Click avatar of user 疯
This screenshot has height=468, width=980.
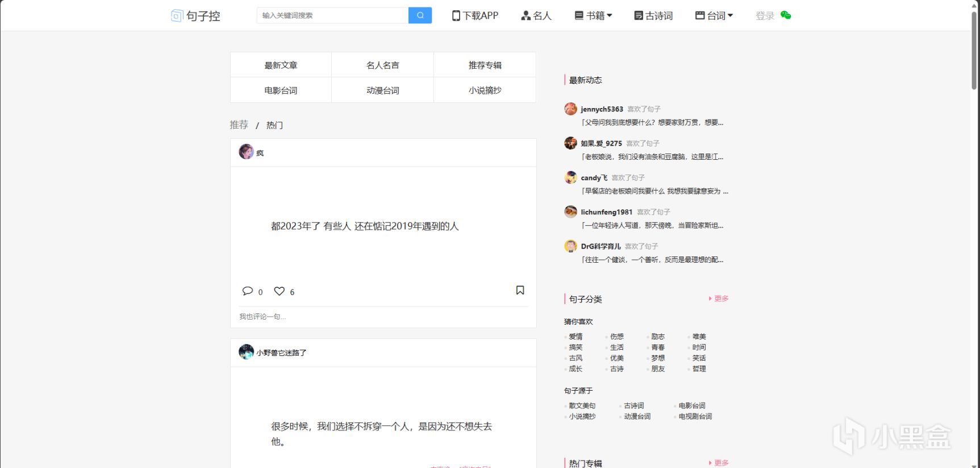tap(246, 152)
